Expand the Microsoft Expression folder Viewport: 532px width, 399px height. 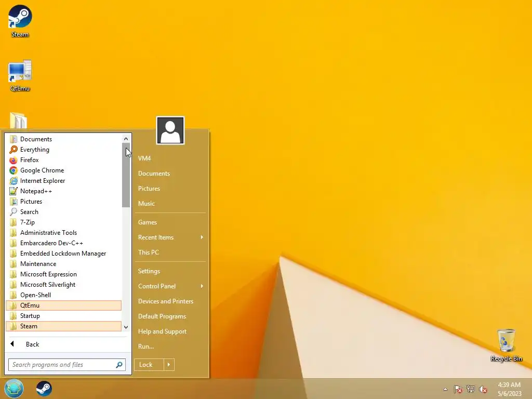pos(63,274)
